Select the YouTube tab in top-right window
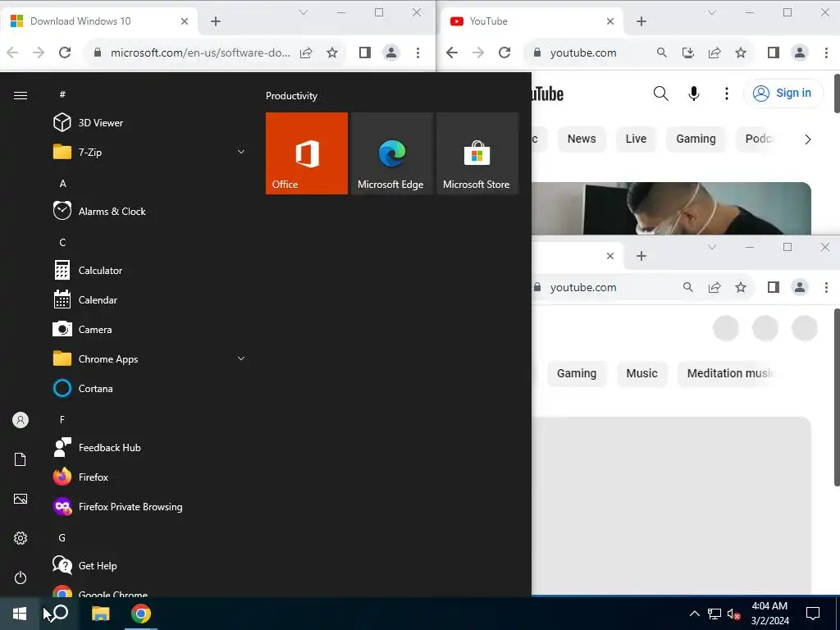Screen dimensions: 840x630 click(533, 21)
